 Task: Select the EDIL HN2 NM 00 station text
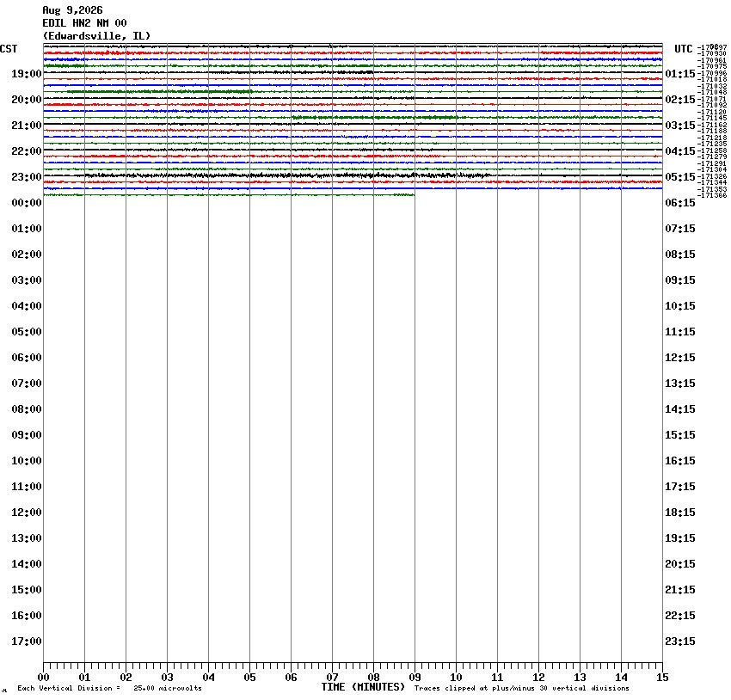point(84,23)
